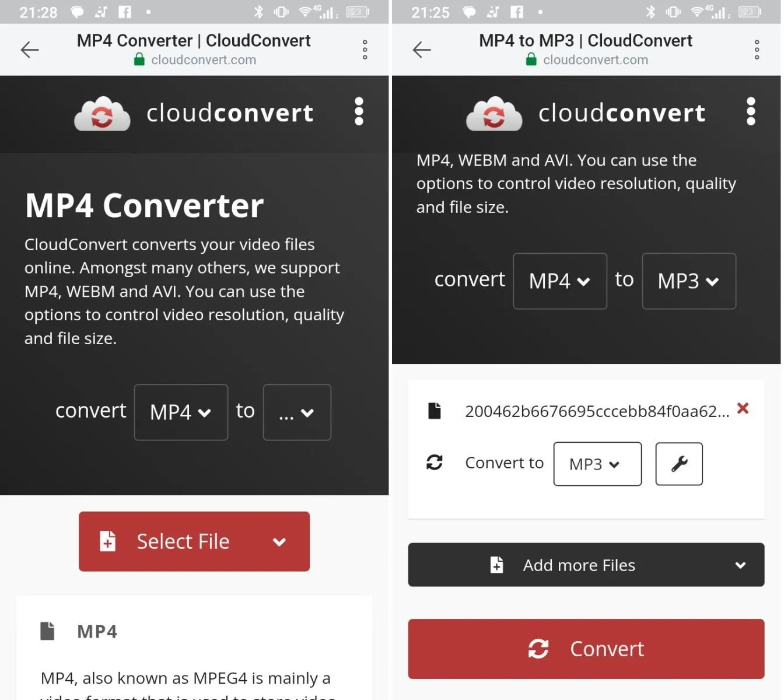Click the red Convert button
The width and height of the screenshot is (784, 700).
click(x=586, y=649)
